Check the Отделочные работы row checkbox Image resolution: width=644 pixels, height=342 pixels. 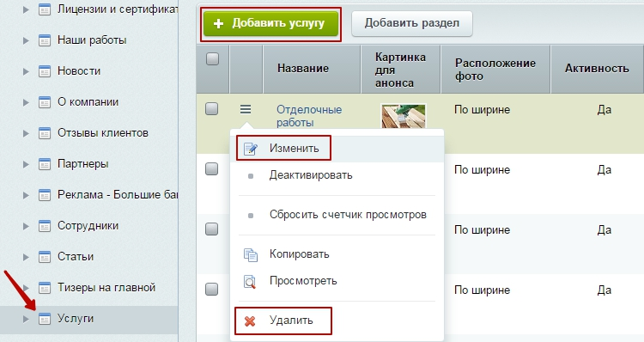coord(211,109)
